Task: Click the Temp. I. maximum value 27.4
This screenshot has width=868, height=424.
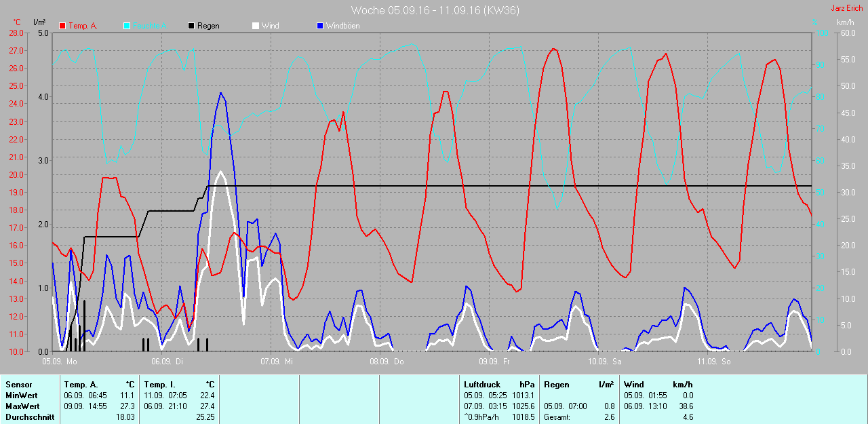Action: pos(208,406)
